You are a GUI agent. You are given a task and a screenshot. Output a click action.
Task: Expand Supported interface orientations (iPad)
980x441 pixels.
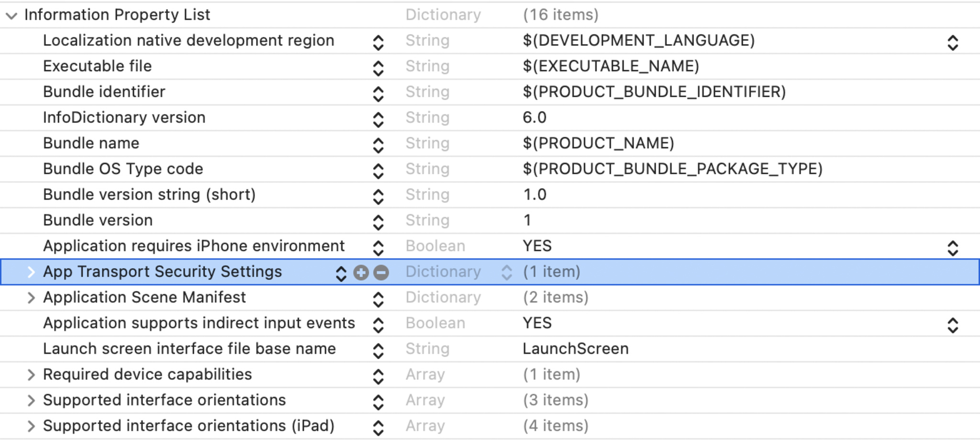pos(31,426)
